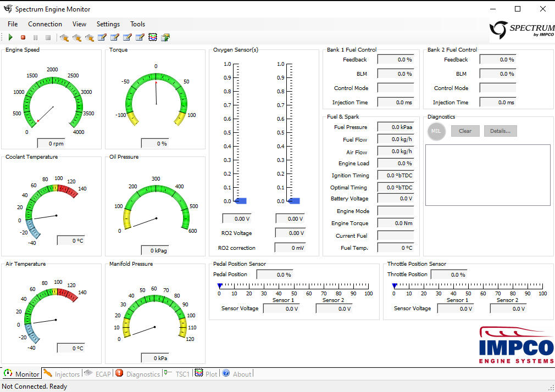Click the first table-with-pencil edit icon
The image size is (555, 392).
(102, 37)
